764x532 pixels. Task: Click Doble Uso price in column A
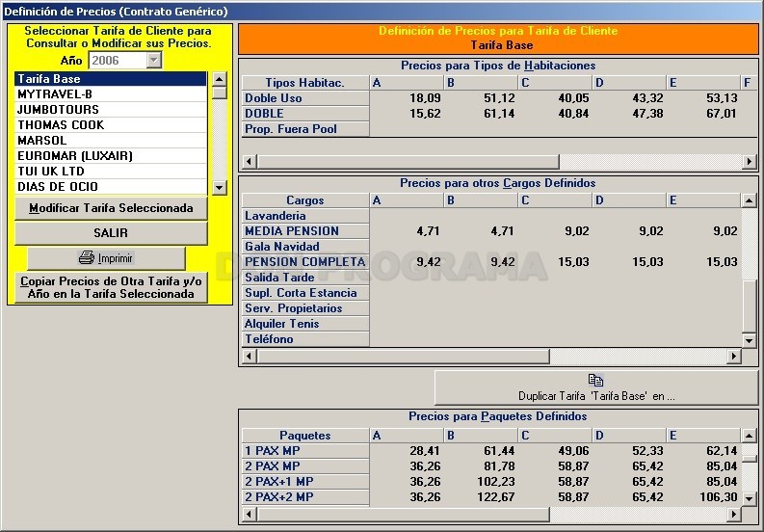(407, 98)
